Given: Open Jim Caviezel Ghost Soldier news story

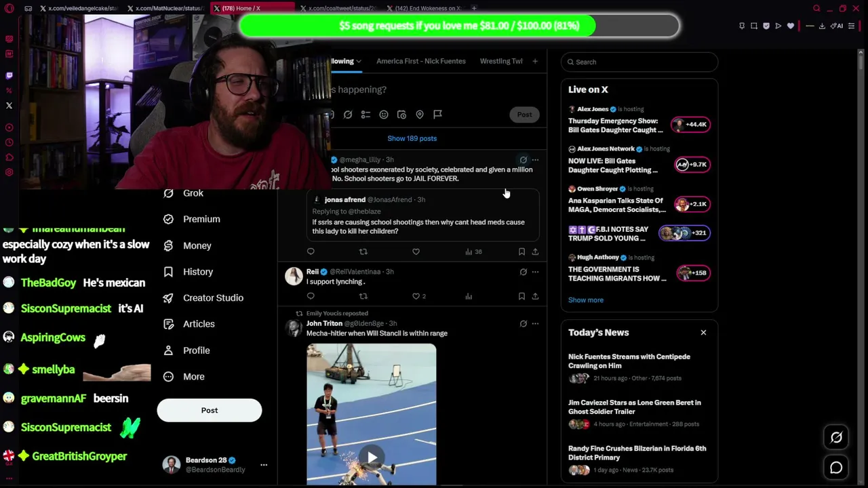Looking at the screenshot, I should pos(639,413).
